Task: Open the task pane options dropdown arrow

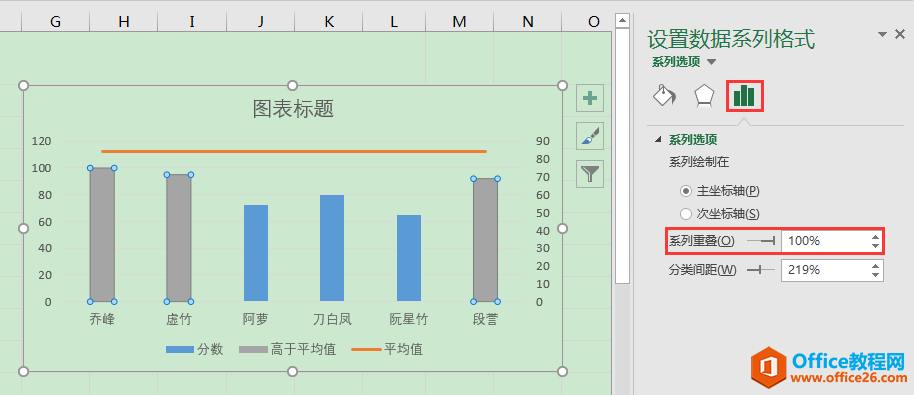Action: (883, 35)
